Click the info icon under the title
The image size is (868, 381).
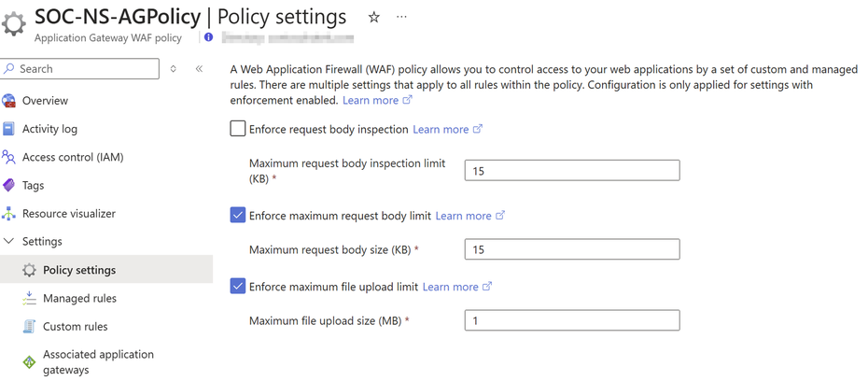coord(208,38)
